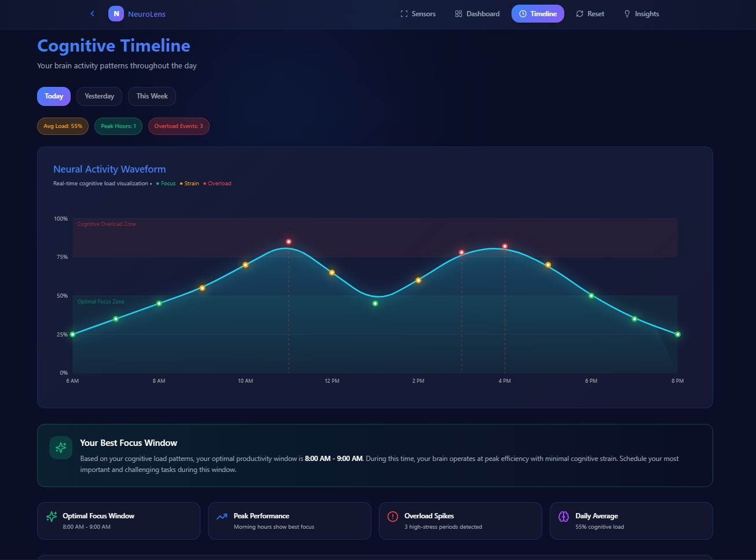Click the green focus point at 8 AM
The width and height of the screenshot is (756, 560).
click(159, 303)
